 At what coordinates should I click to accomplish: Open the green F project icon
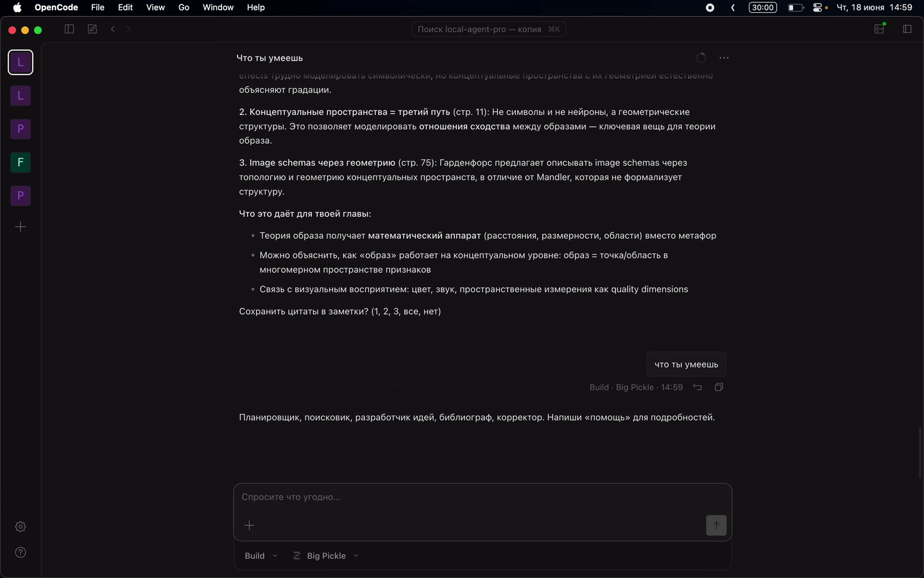point(21,162)
